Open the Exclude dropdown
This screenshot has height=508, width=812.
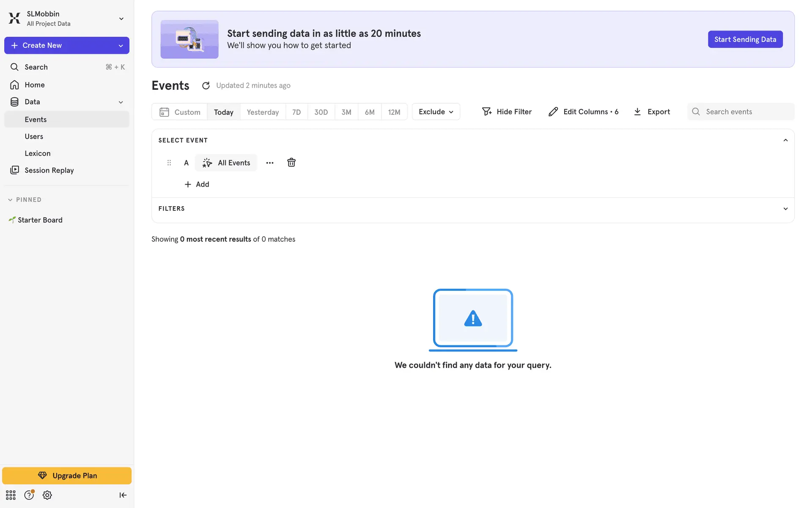(x=436, y=112)
